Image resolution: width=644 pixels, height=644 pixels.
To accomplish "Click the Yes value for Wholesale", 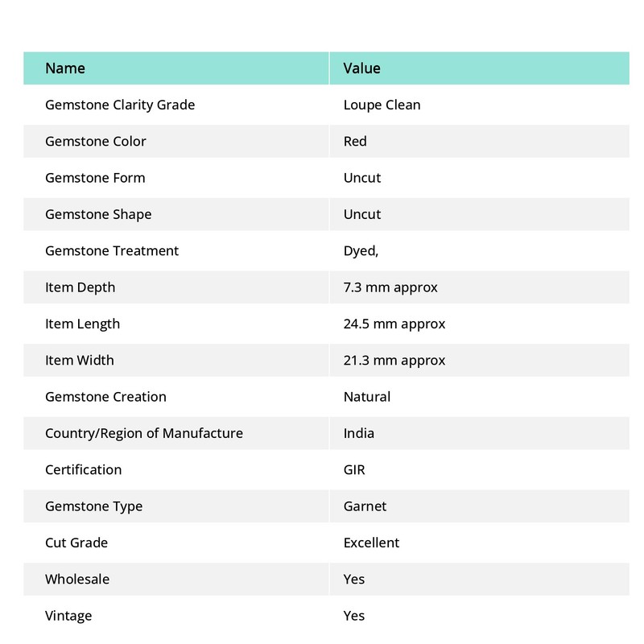I will (354, 580).
